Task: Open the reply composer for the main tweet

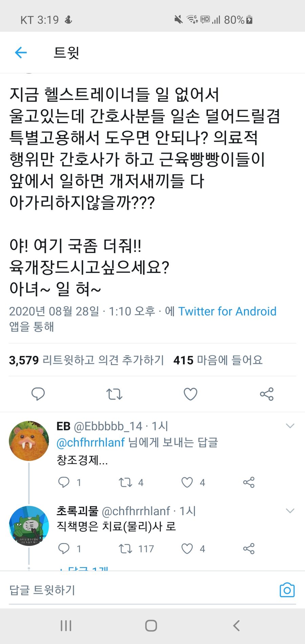Action: click(x=38, y=394)
